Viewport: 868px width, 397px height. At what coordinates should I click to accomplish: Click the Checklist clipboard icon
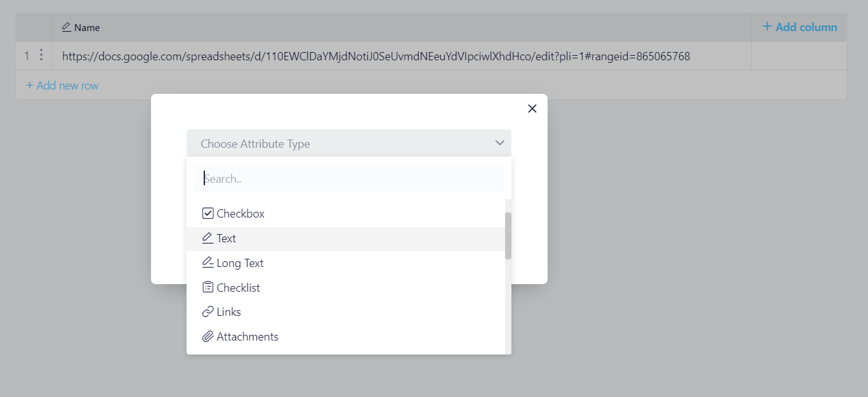207,287
